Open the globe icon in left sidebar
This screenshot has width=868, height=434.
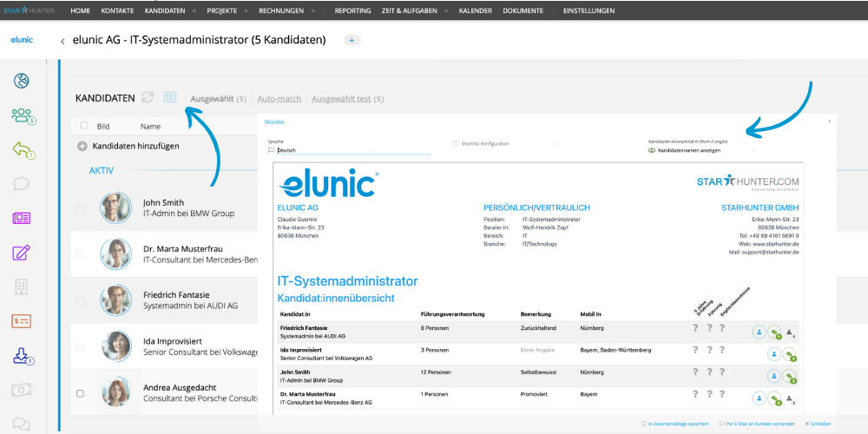[21, 81]
